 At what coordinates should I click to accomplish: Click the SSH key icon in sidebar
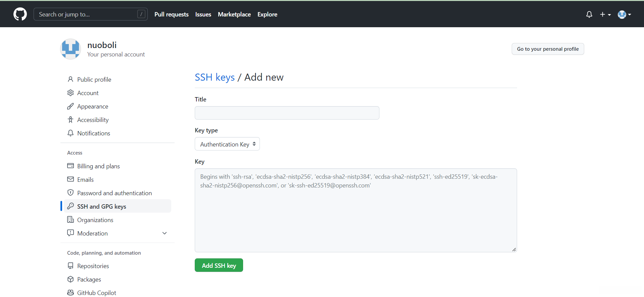tap(71, 206)
